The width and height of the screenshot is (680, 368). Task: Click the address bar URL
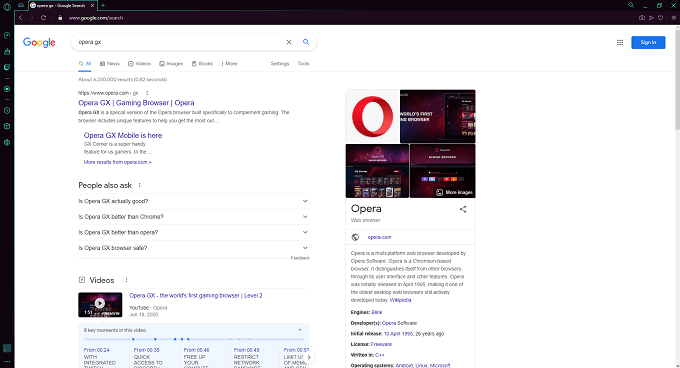96,18
